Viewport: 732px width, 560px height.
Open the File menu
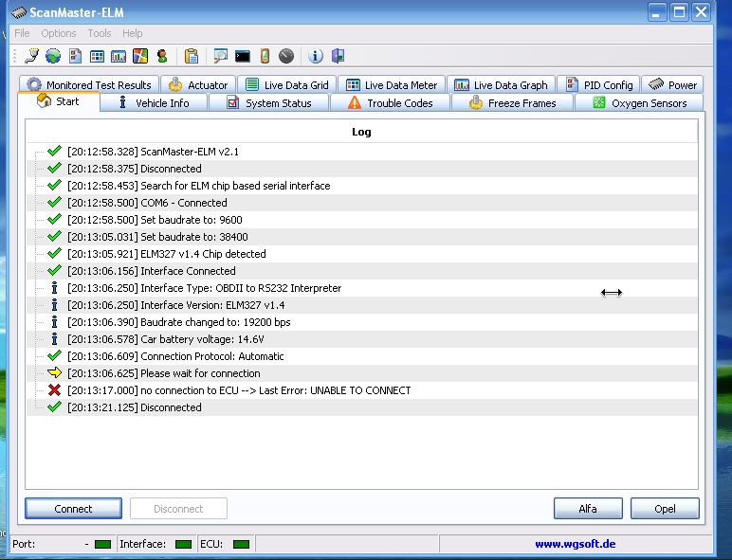click(22, 33)
